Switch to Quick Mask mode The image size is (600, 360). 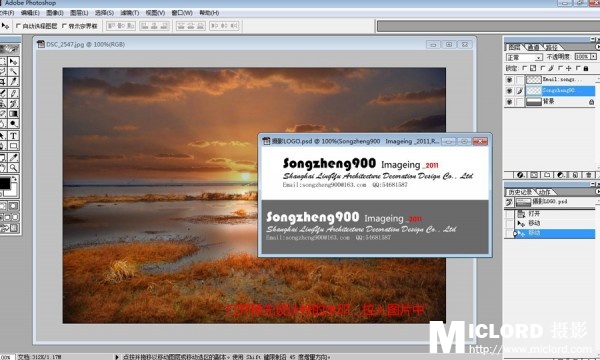(13, 206)
